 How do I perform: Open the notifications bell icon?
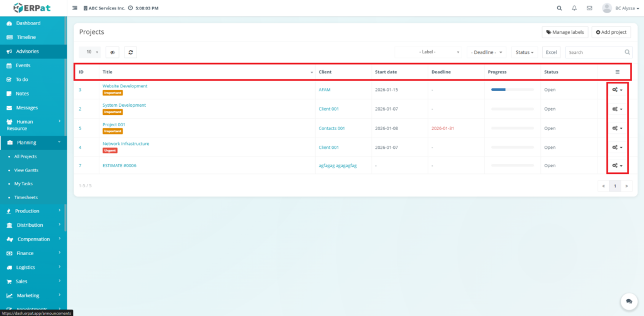[x=574, y=8]
